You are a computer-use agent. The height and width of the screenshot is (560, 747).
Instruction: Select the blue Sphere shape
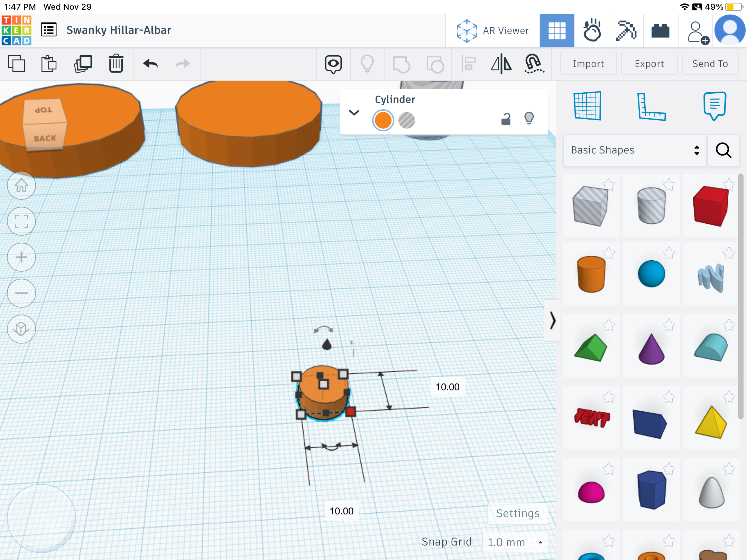tap(651, 274)
